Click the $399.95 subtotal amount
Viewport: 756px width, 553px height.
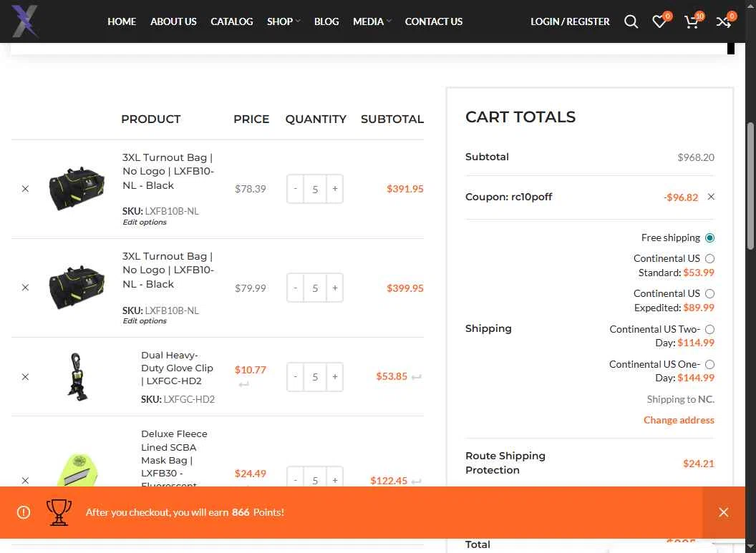point(405,288)
